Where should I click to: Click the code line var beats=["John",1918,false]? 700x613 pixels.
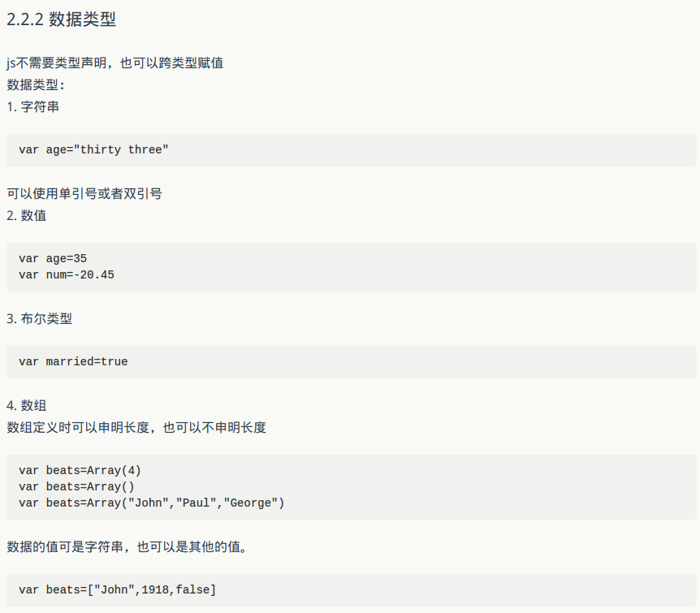click(118, 589)
